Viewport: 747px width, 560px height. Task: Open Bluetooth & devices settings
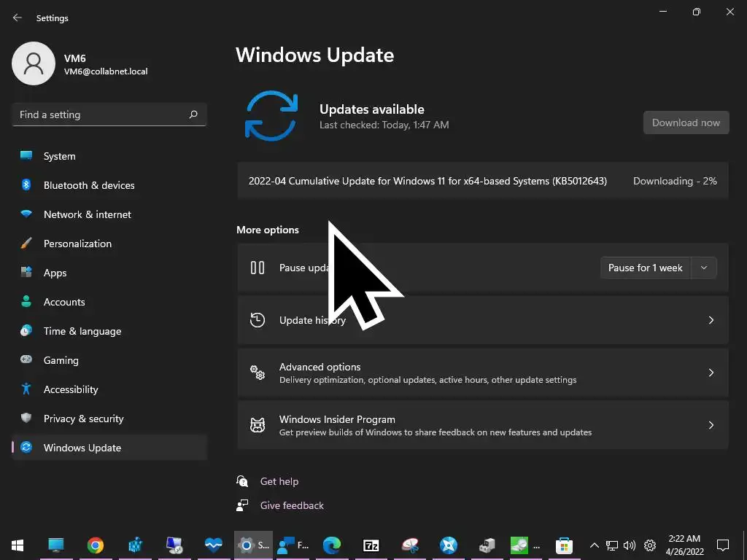109,185
